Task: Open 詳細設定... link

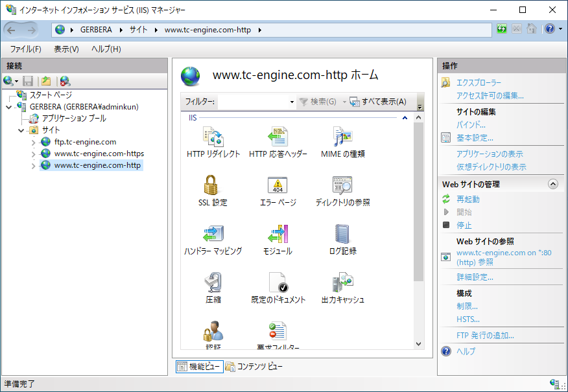Action: click(x=475, y=277)
